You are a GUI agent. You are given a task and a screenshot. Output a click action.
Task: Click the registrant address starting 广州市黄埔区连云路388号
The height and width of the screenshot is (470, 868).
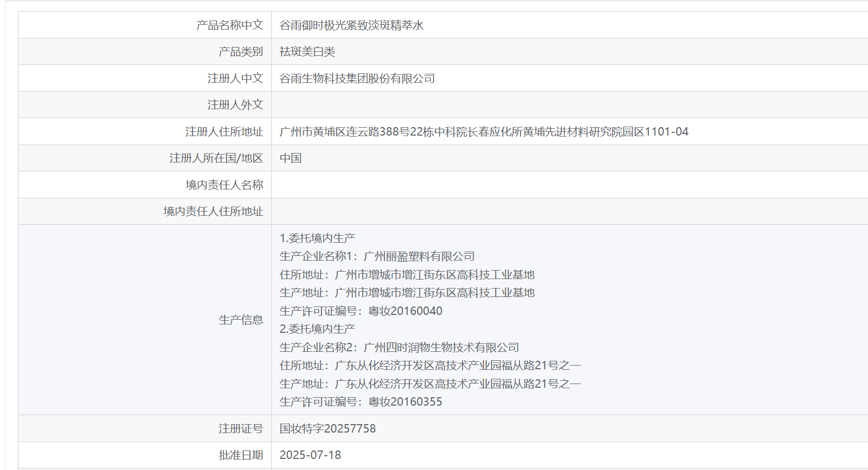coord(484,132)
